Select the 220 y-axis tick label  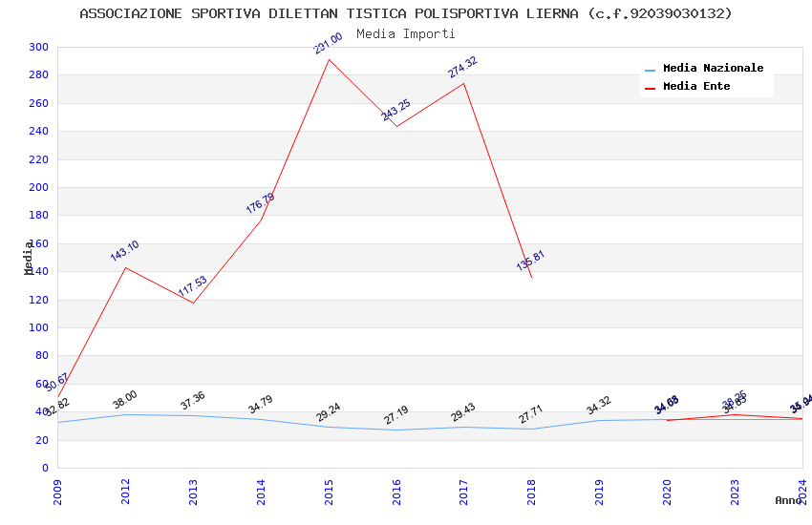39,159
